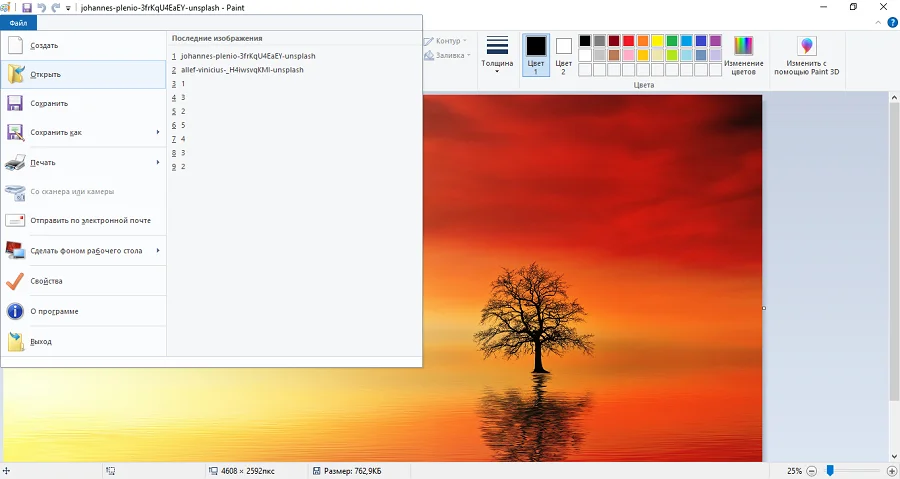
Task: Open the Толщина line thickness dropdown
Action: (x=497, y=55)
